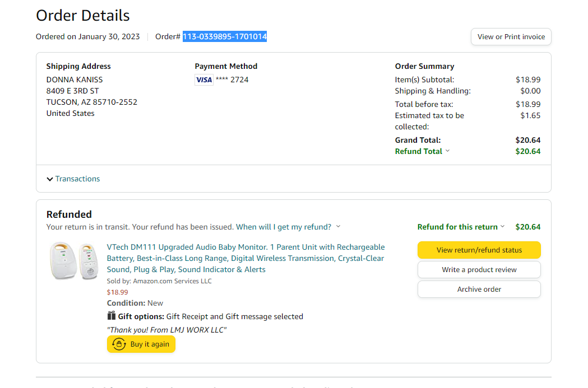The height and width of the screenshot is (388, 588).
Task: Click the Shipping & Handling amount $0.00
Action: point(530,91)
